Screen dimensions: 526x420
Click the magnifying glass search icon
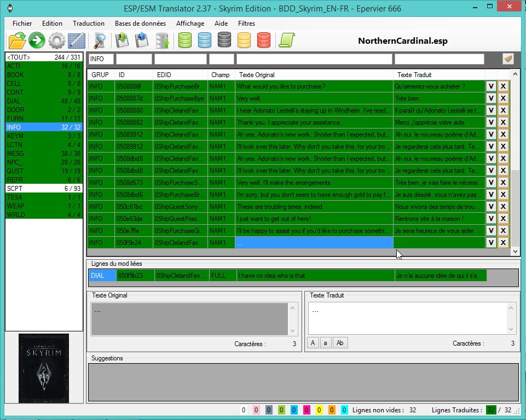tap(100, 40)
